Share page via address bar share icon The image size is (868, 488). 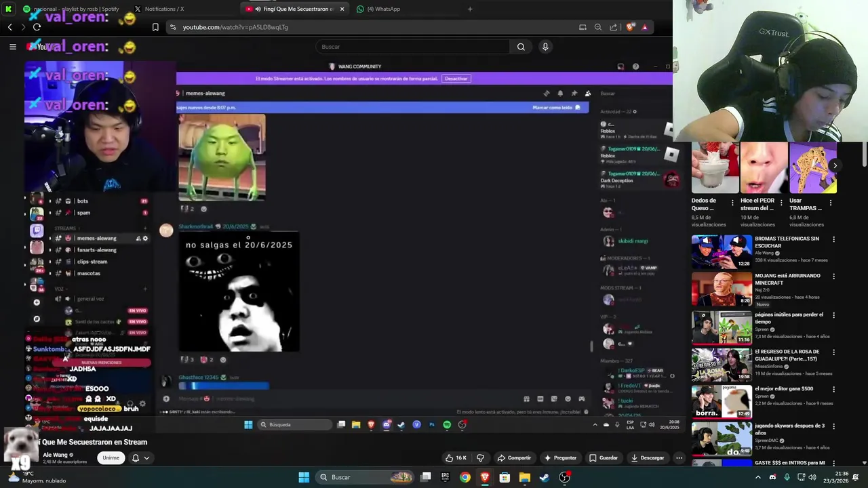(614, 27)
